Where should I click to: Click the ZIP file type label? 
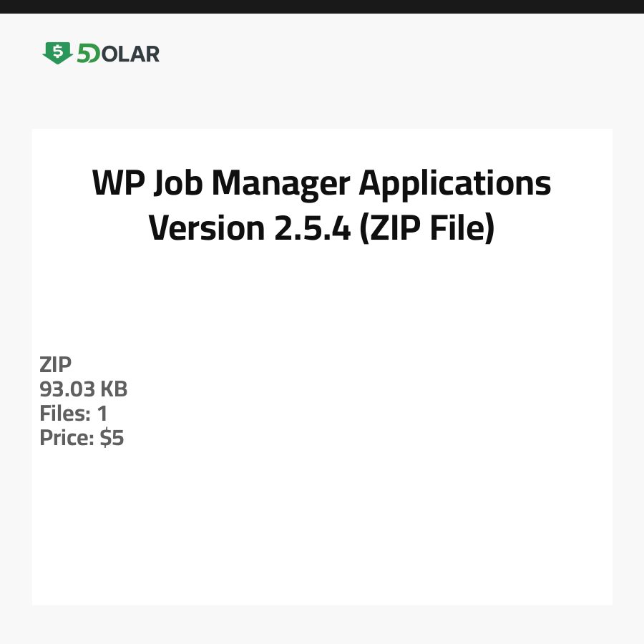55,365
